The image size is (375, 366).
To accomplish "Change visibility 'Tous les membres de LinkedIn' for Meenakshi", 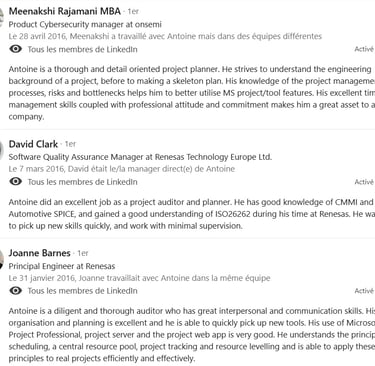I will pyautogui.click(x=82, y=49).
